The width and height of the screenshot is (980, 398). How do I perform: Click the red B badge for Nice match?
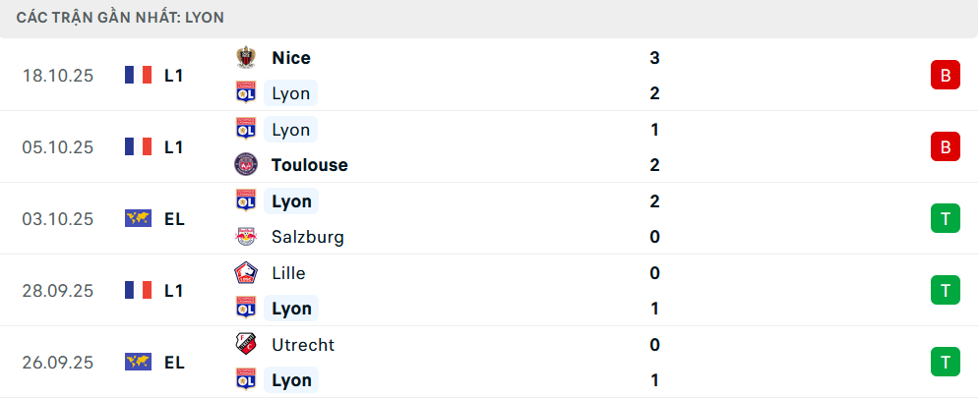pos(945,76)
